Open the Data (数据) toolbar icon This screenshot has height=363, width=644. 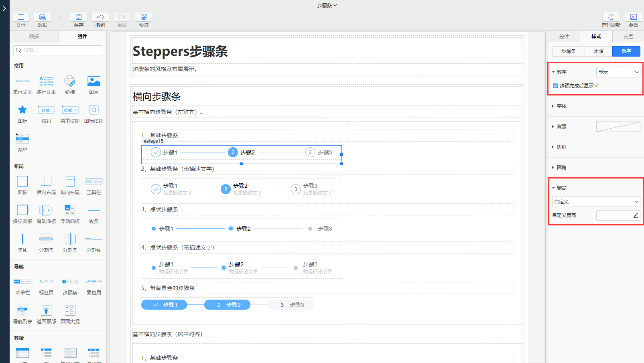[43, 17]
